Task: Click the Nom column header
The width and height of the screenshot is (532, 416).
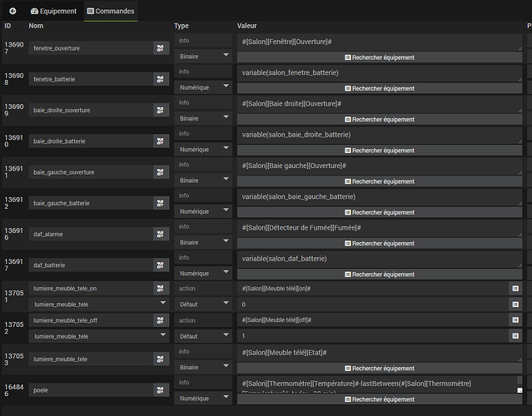Action: (x=36, y=26)
